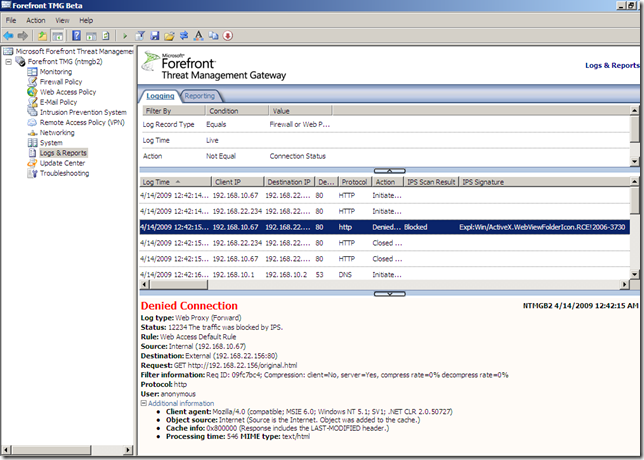The height and width of the screenshot is (460, 644).
Task: Switch to the Logging tab
Action: (x=160, y=96)
